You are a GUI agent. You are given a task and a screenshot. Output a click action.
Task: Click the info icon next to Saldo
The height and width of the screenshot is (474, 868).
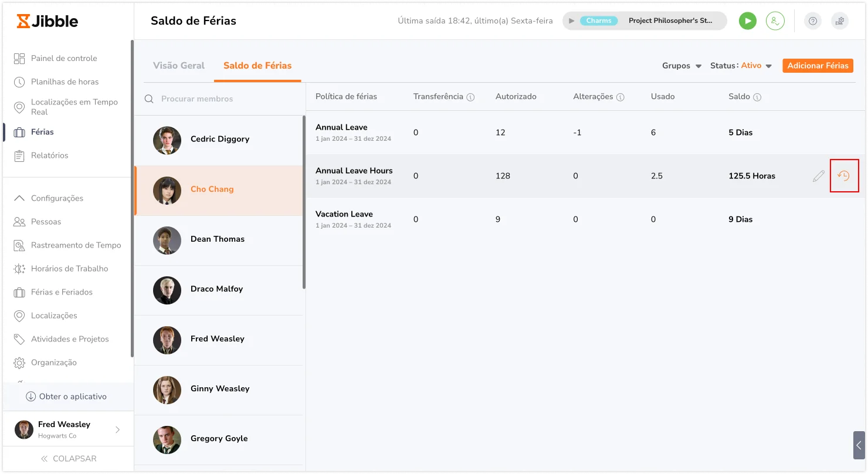[x=757, y=97]
